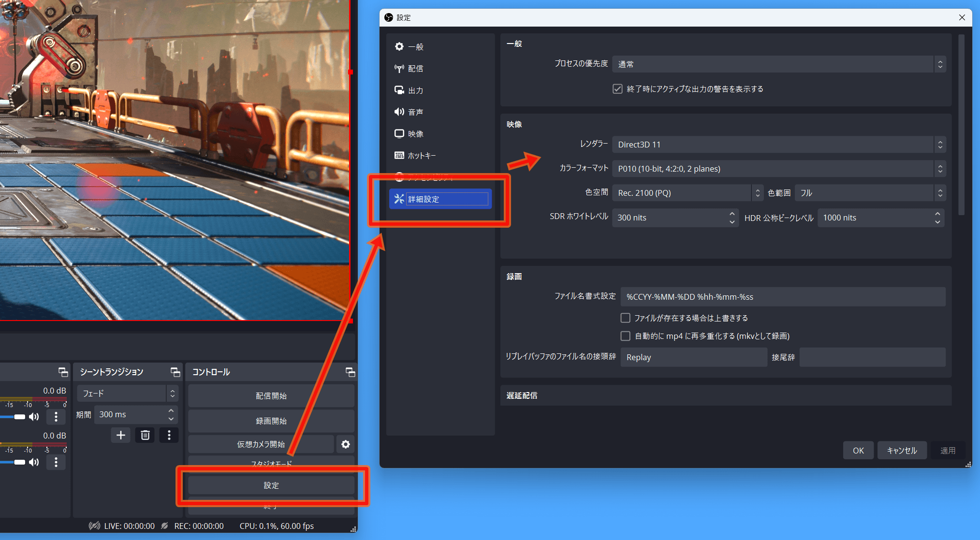The height and width of the screenshot is (540, 980).
Task: Click 仮想カメラ開始 in OBS controls
Action: pos(261,444)
